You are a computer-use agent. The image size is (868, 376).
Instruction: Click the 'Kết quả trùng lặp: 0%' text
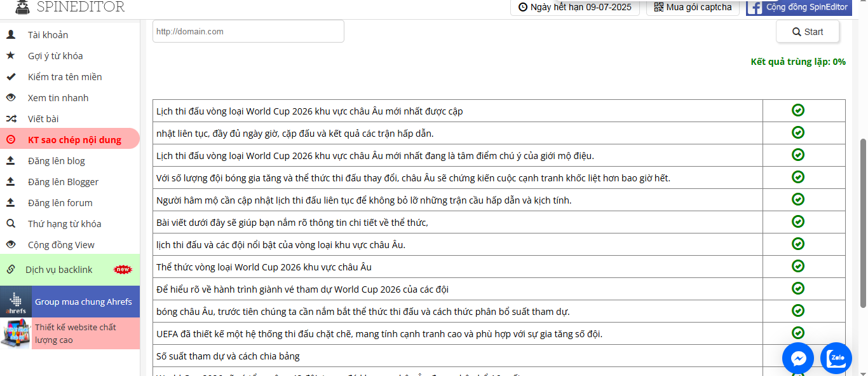tap(798, 62)
